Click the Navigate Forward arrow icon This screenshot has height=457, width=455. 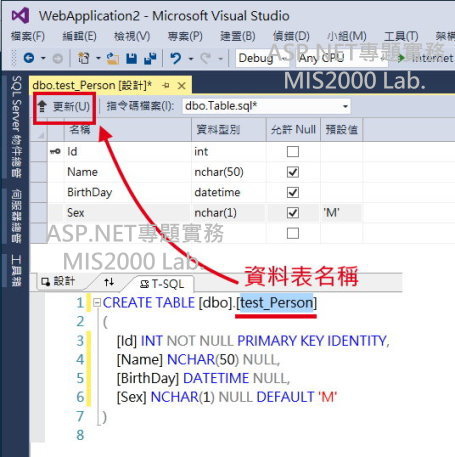pos(57,59)
